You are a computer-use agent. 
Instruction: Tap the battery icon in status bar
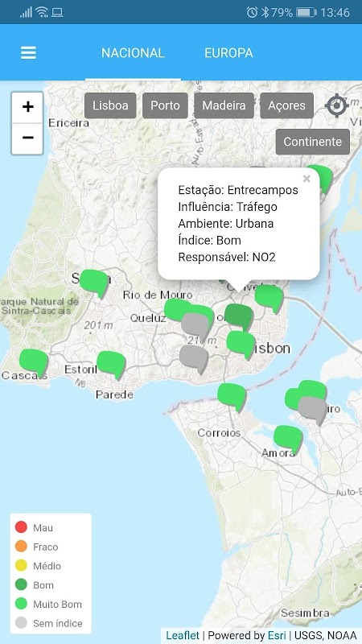[x=306, y=13]
